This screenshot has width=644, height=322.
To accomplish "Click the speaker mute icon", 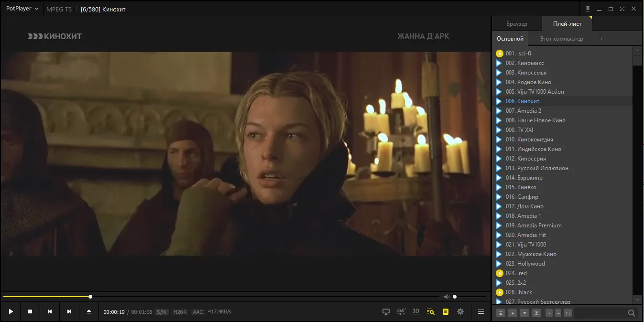I will (x=447, y=297).
